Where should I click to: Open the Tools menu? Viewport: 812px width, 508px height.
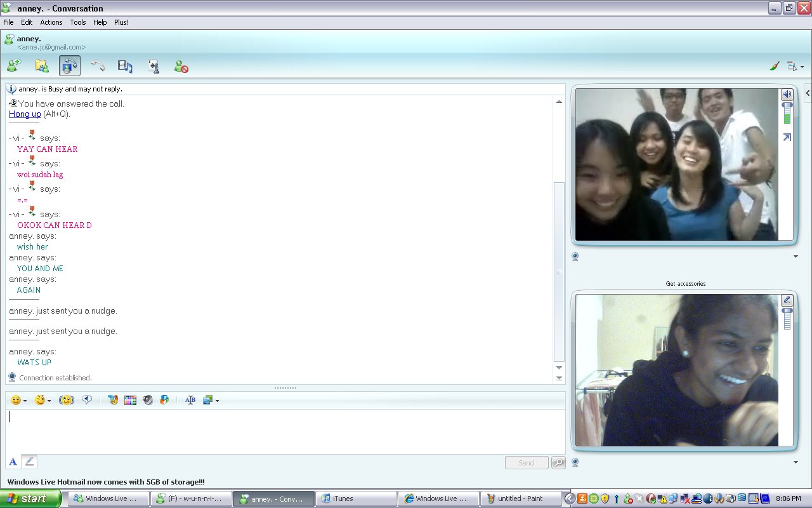click(78, 22)
